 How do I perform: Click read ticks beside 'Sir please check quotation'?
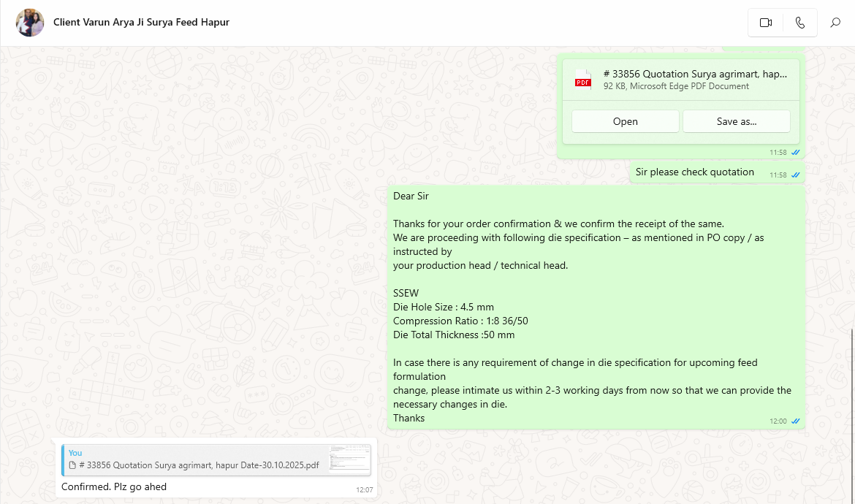(795, 175)
